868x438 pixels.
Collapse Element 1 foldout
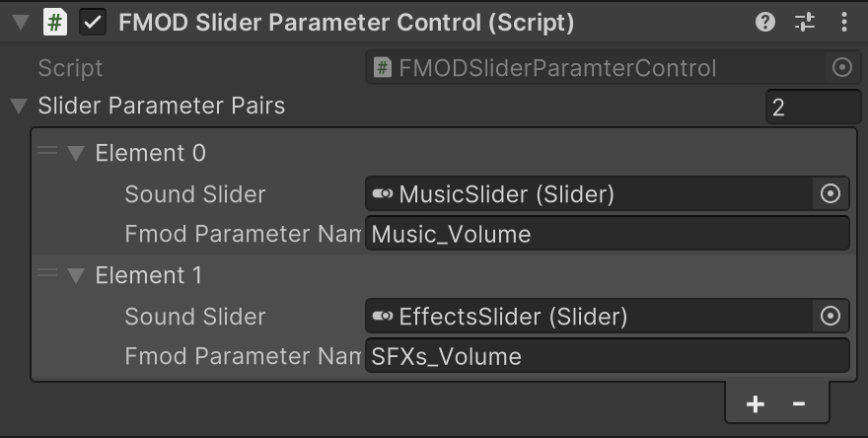point(76,275)
